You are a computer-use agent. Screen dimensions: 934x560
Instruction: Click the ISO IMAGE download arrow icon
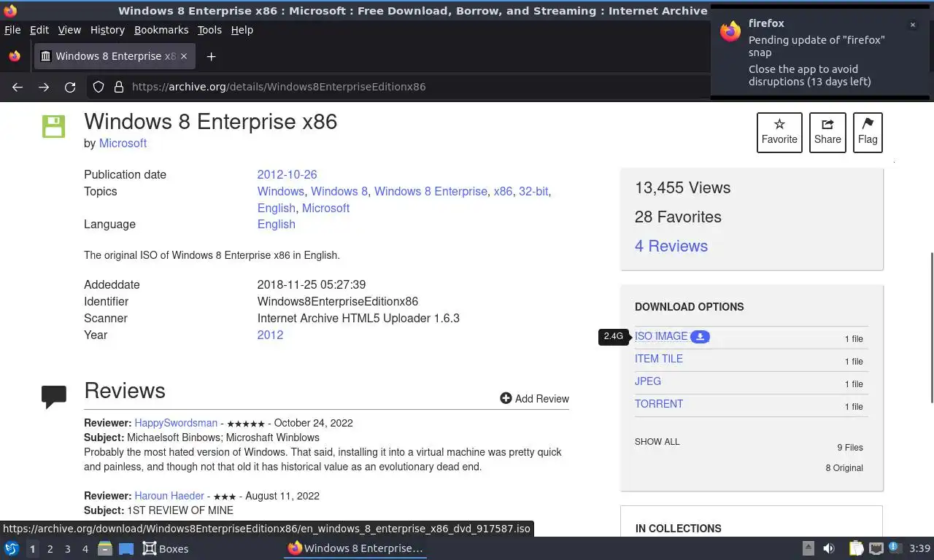pyautogui.click(x=700, y=336)
